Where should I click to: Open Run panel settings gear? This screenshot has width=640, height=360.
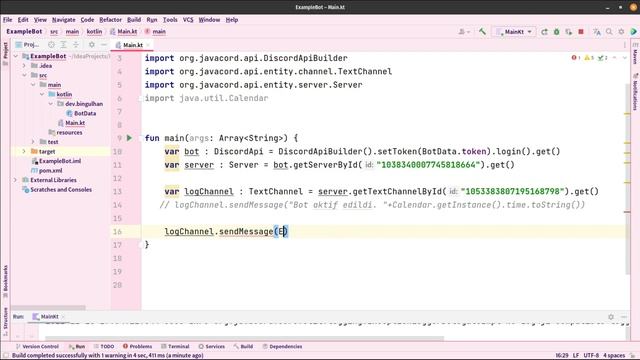pos(611,317)
